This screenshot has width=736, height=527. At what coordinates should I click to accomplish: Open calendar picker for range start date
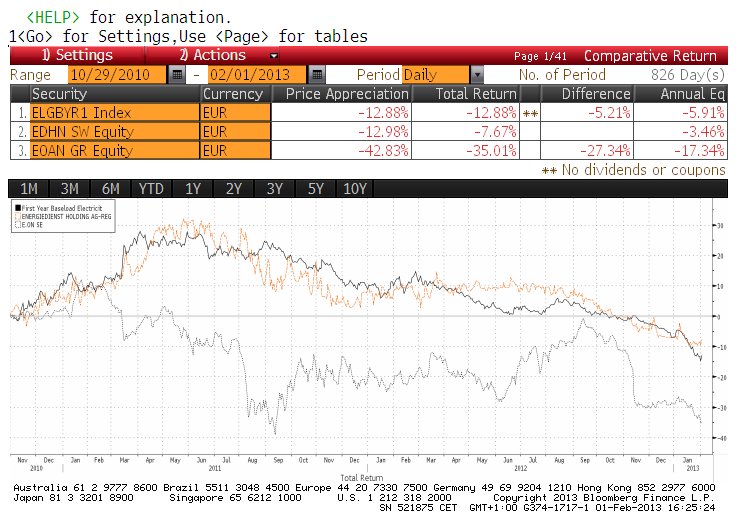click(x=177, y=75)
